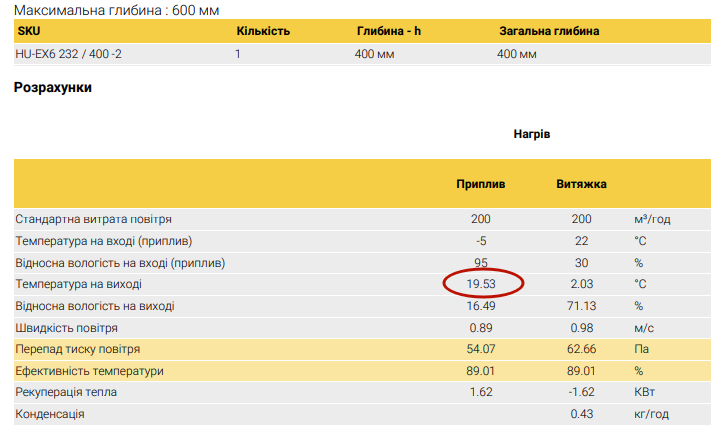Click row label 'Стандартна витрата повітря'
This screenshot has width=722, height=441.
point(93,219)
